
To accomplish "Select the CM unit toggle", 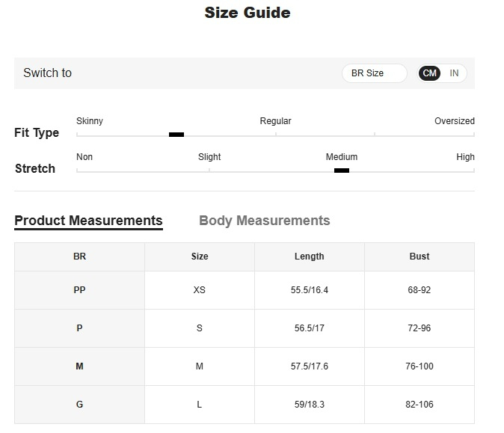I will point(429,73).
